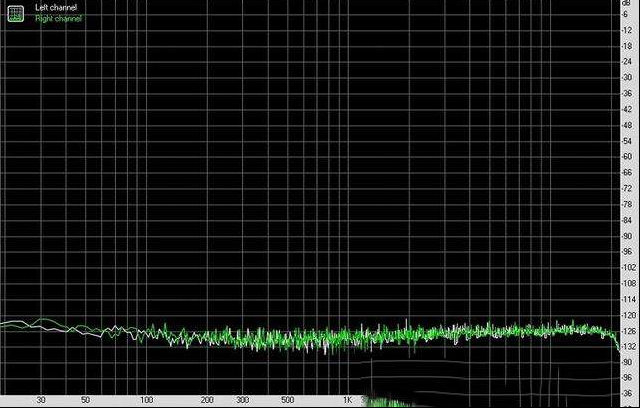Click the -18 dB scale label
This screenshot has height=408, width=640.
pos(627,46)
